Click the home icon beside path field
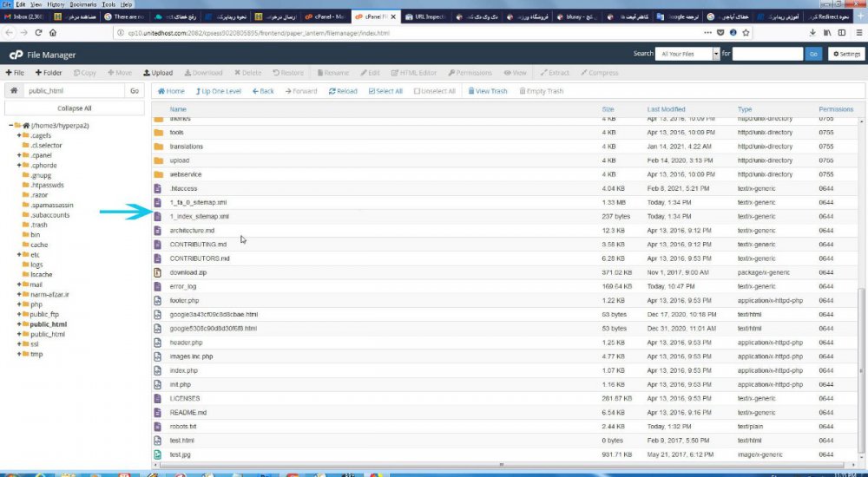This screenshot has width=868, height=477. tap(14, 90)
